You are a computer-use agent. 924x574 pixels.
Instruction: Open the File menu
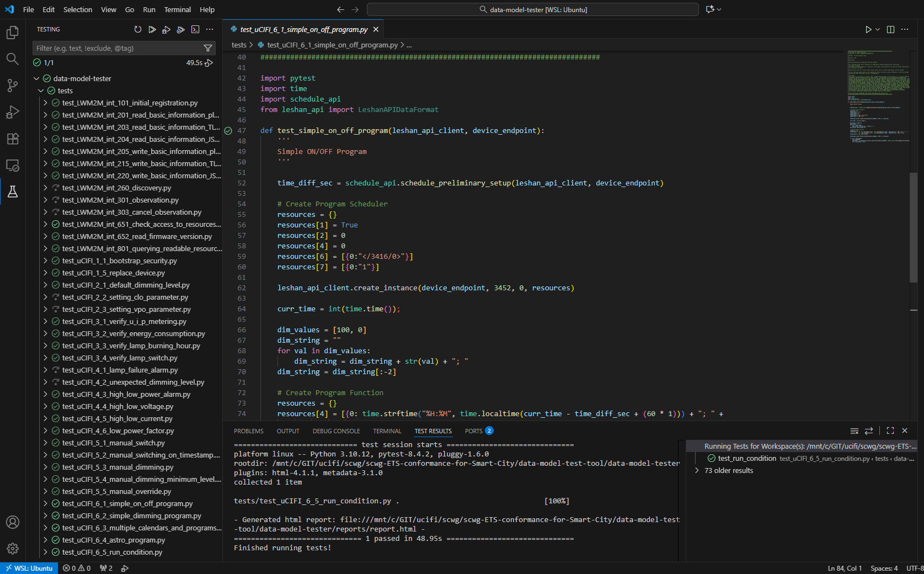click(x=29, y=9)
